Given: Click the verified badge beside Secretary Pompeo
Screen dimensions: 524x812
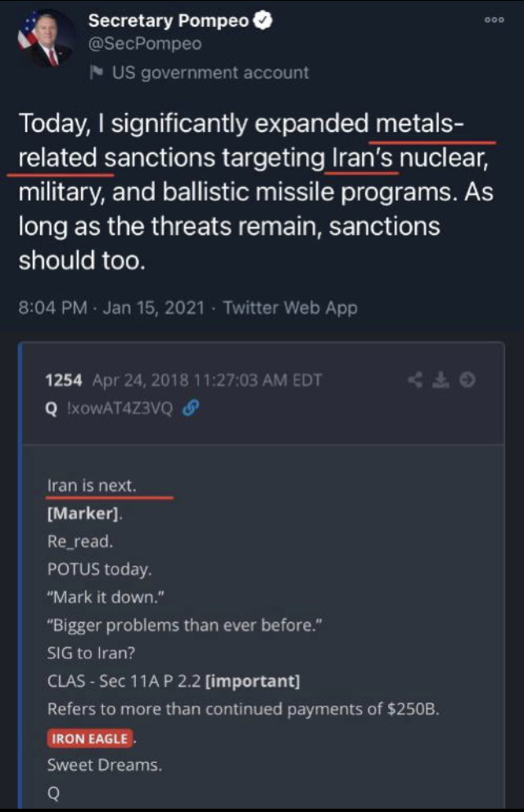Looking at the screenshot, I should tap(262, 21).
